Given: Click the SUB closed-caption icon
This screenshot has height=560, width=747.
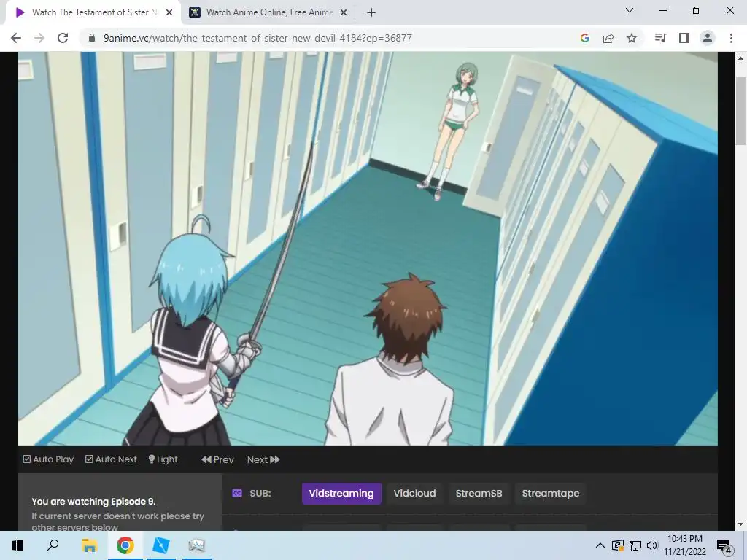Looking at the screenshot, I should click(237, 494).
